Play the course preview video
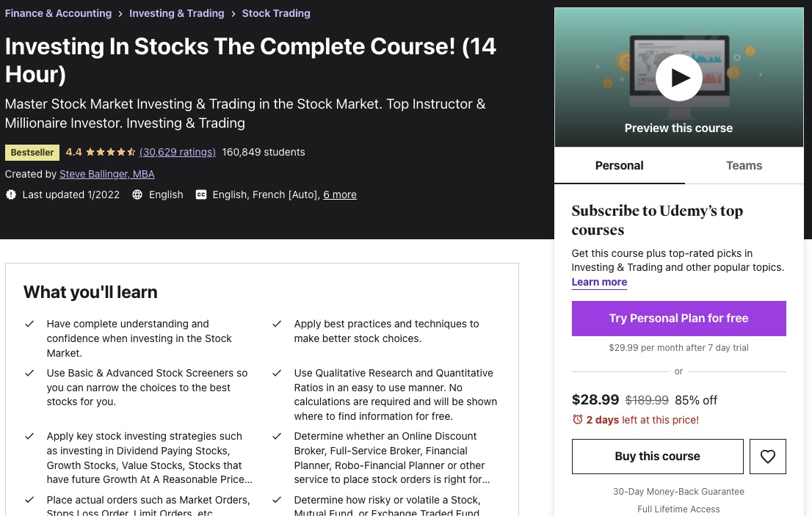 tap(678, 77)
